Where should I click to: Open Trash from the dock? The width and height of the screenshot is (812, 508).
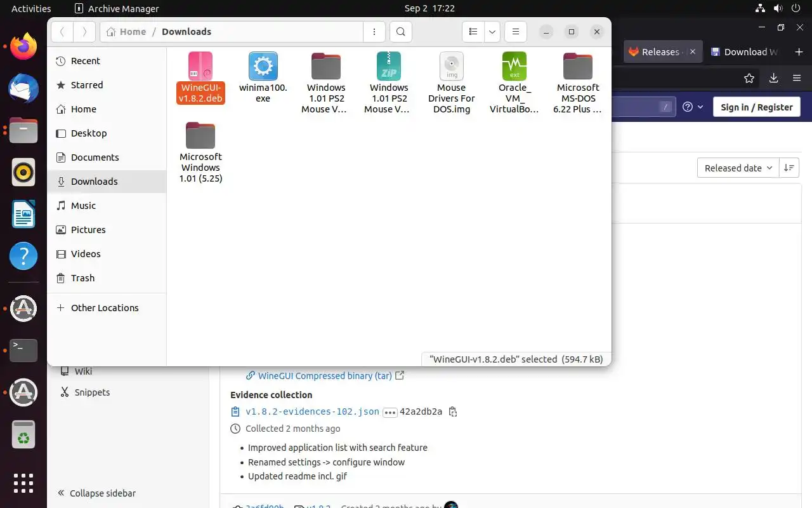(23, 435)
